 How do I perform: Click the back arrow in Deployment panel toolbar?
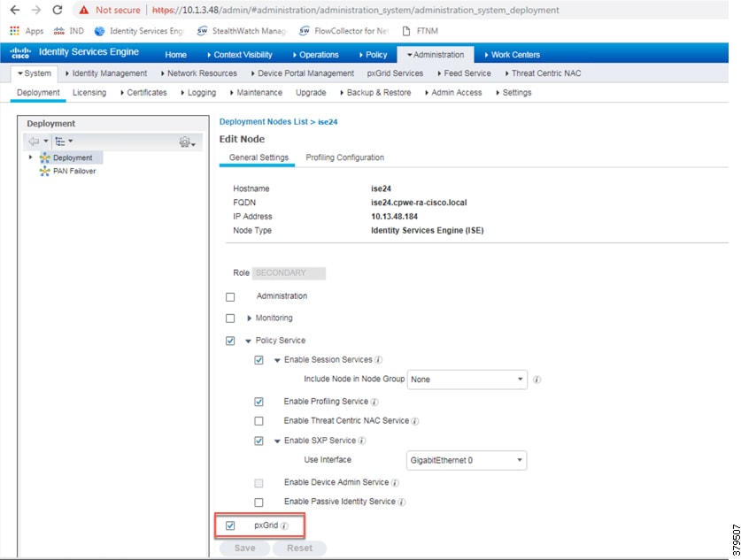[x=34, y=142]
